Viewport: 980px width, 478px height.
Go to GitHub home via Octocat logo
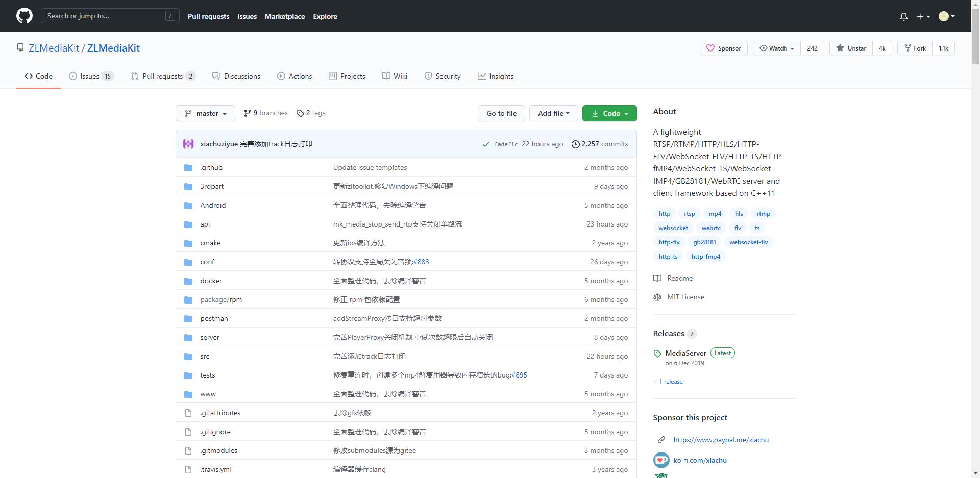click(24, 16)
